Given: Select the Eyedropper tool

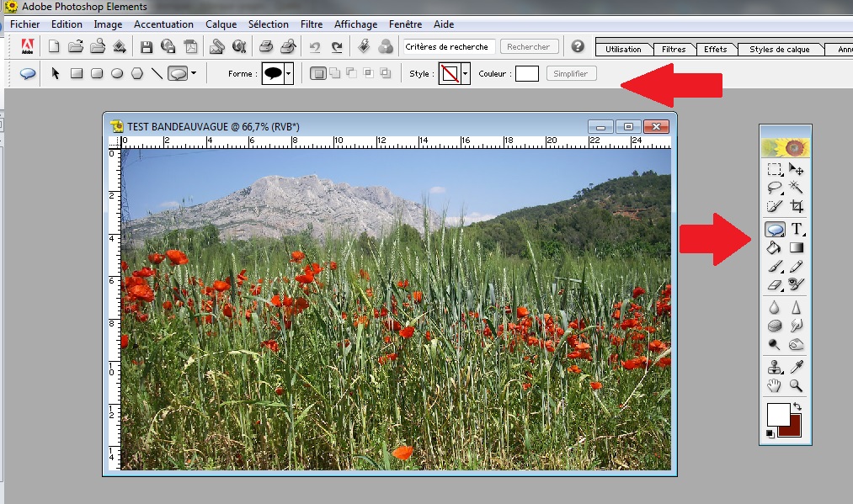Looking at the screenshot, I should point(797,367).
